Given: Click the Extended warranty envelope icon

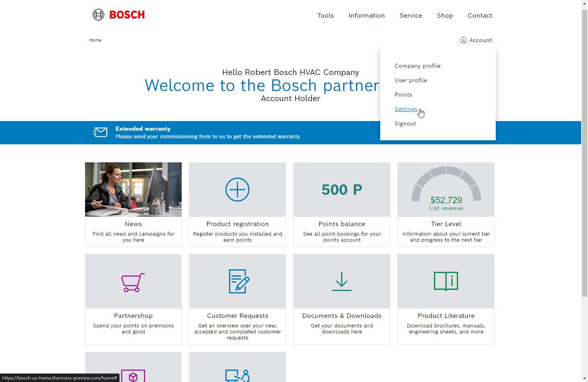Looking at the screenshot, I should [x=100, y=132].
